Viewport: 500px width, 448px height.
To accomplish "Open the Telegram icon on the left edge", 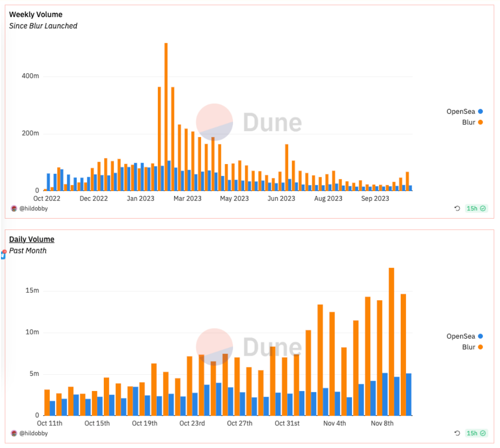I will [x=2, y=255].
